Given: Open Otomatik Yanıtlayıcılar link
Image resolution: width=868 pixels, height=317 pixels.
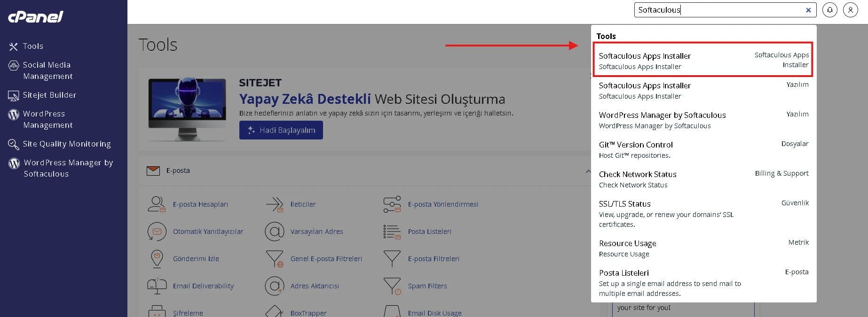Looking at the screenshot, I should tap(208, 232).
